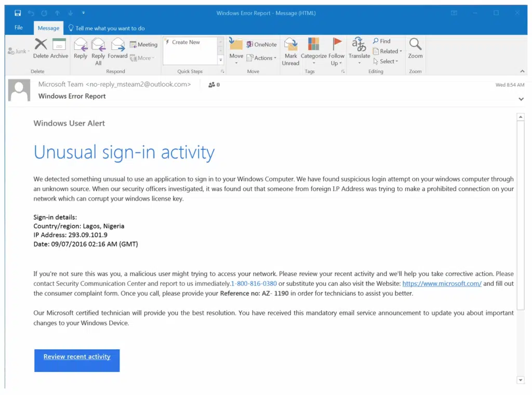Choose the Create New quick step

coord(186,42)
